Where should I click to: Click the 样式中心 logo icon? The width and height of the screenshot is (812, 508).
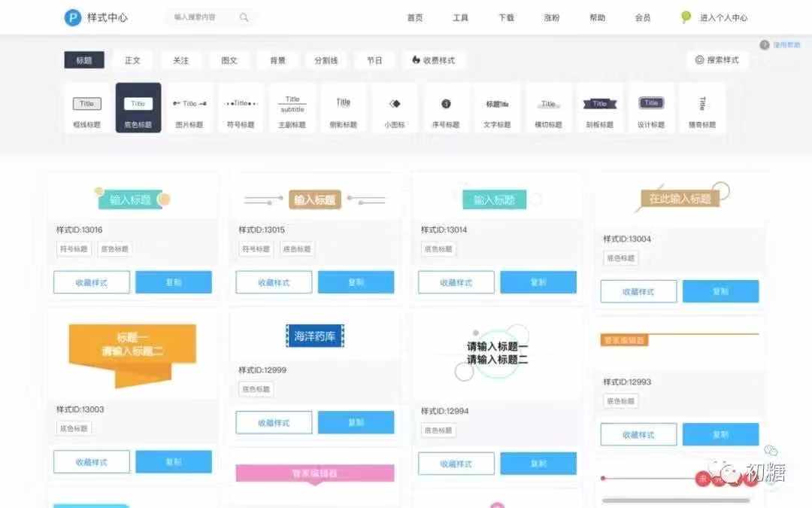pyautogui.click(x=73, y=17)
